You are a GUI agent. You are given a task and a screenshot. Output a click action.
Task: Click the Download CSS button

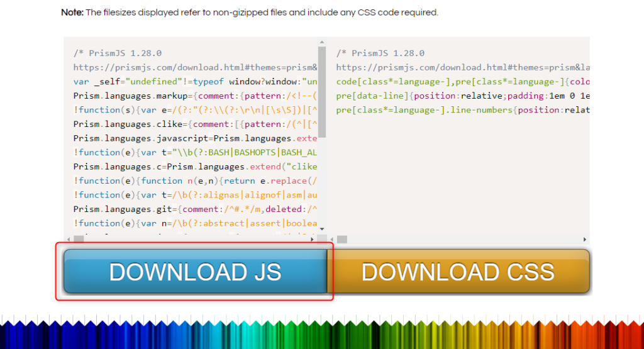coord(458,272)
